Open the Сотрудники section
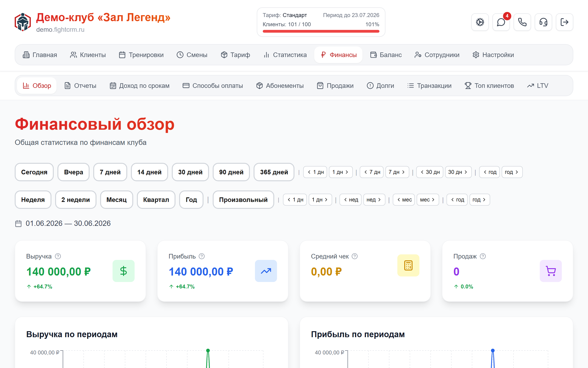Screen dimensions: 588x368 tap(437, 55)
